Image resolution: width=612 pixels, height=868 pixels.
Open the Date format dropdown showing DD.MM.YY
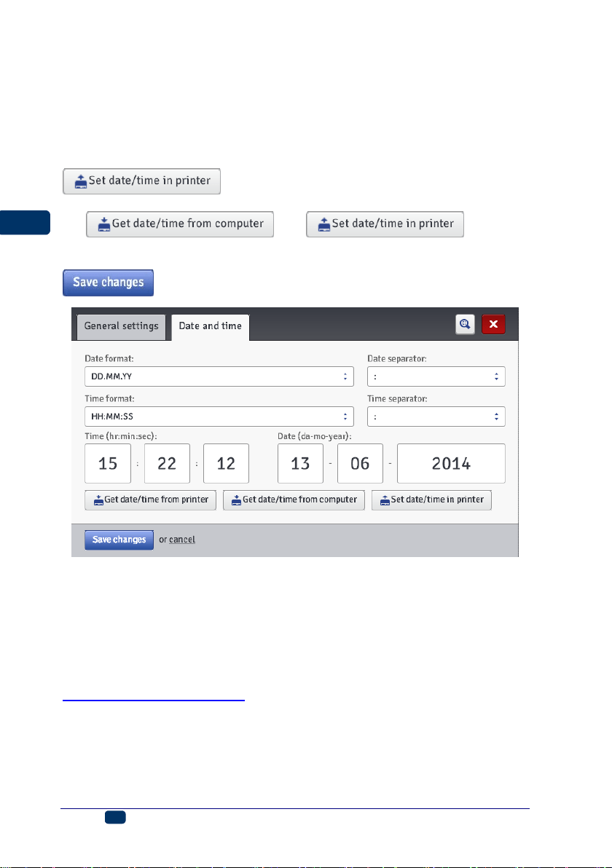(x=219, y=376)
